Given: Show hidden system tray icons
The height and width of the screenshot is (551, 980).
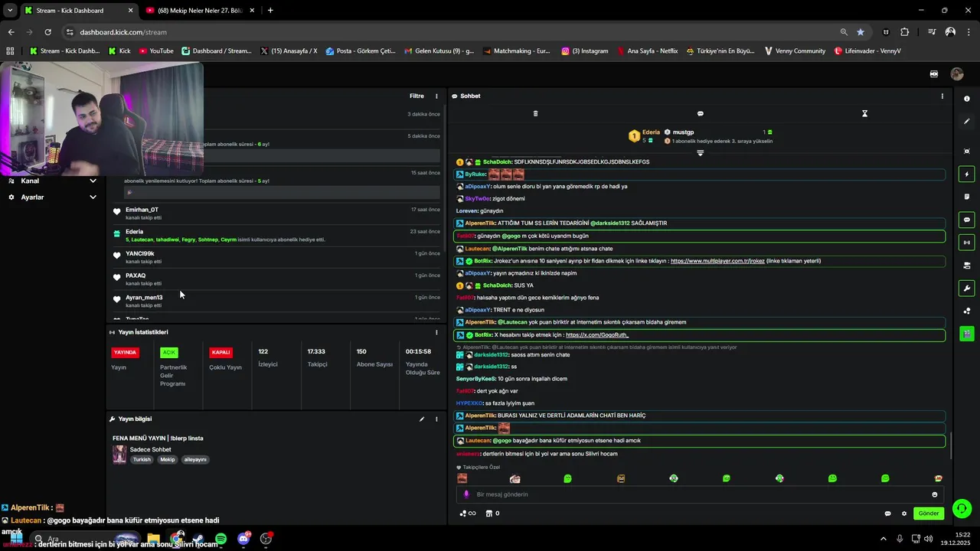Looking at the screenshot, I should [x=883, y=539].
